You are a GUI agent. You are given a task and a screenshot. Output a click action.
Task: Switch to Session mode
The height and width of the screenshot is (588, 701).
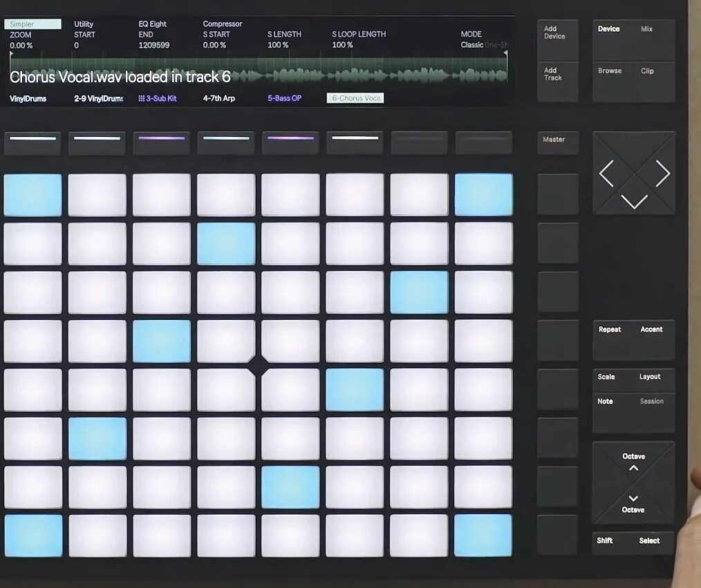pos(652,401)
